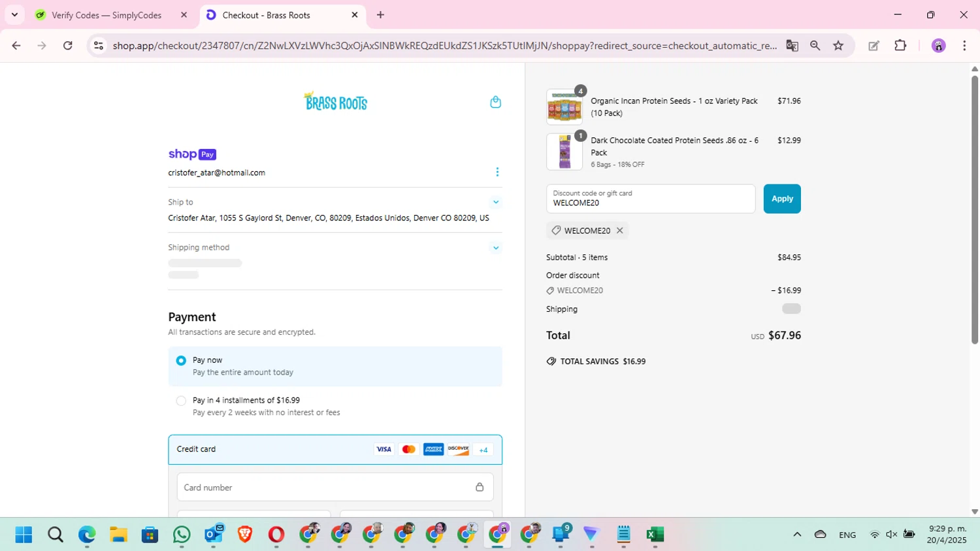Close the Checkout - Brass Roots tab

pos(355,15)
